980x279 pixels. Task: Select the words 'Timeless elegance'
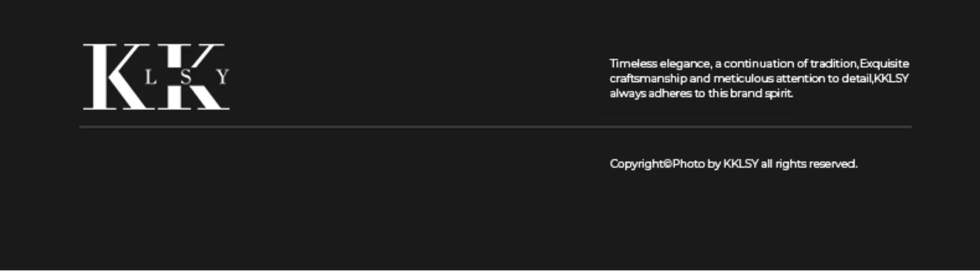(x=661, y=64)
